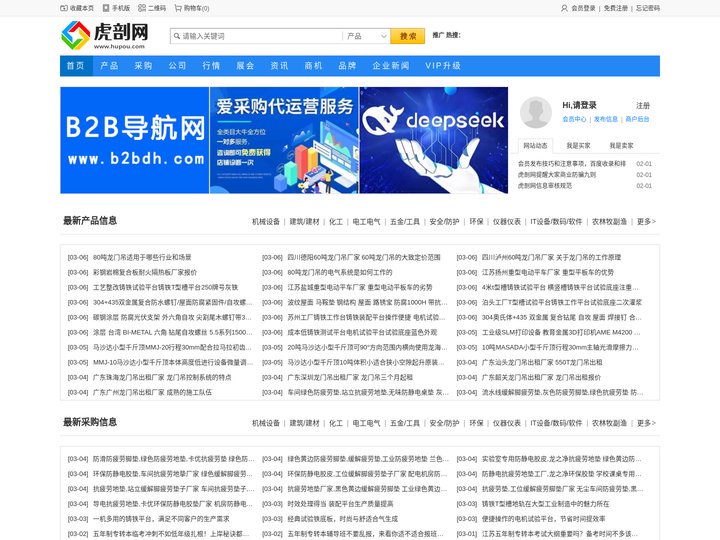
Task: Open 企业新闻 in the navigation bar
Action: (391, 66)
